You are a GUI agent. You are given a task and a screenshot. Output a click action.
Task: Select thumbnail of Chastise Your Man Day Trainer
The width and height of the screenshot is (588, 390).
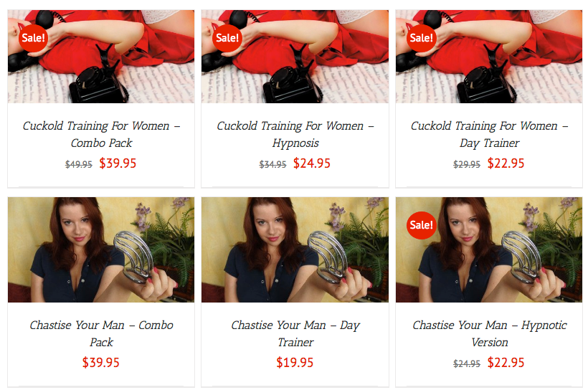pos(295,249)
